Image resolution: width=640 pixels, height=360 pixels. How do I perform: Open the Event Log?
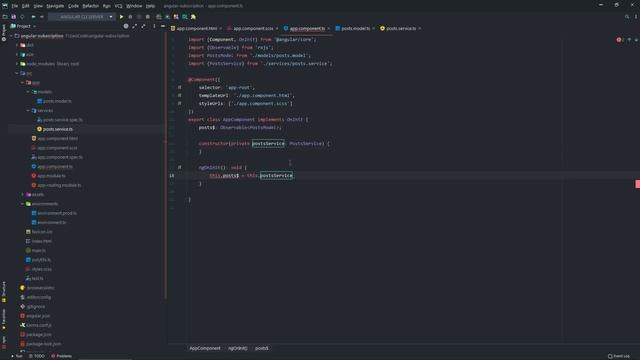pyautogui.click(x=619, y=356)
